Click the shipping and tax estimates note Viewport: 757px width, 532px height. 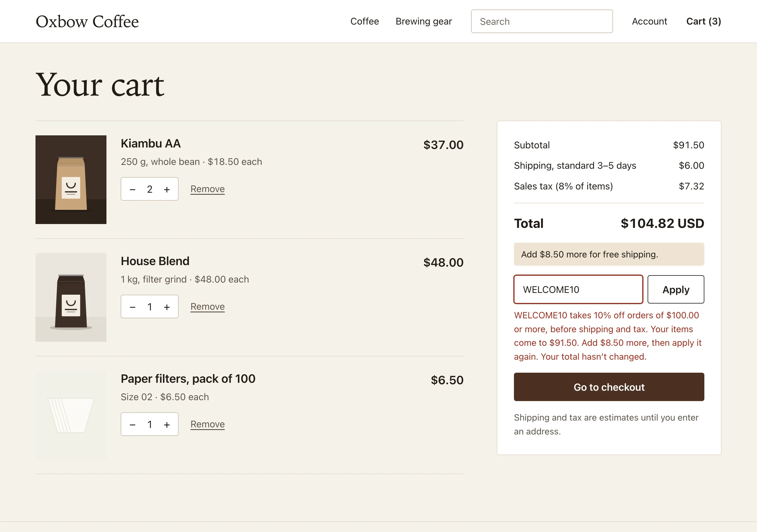[x=606, y=424]
